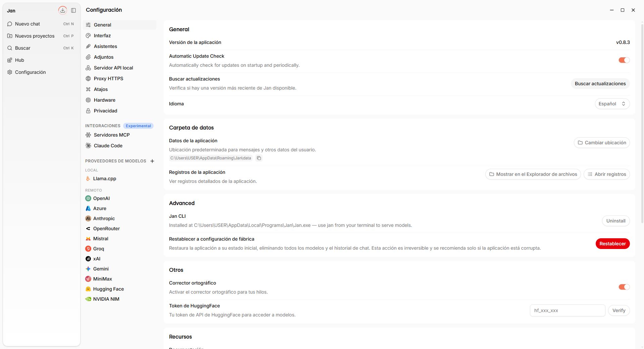Click the Nuevos proyectos folder icon
This screenshot has width=644, height=349.
click(10, 36)
